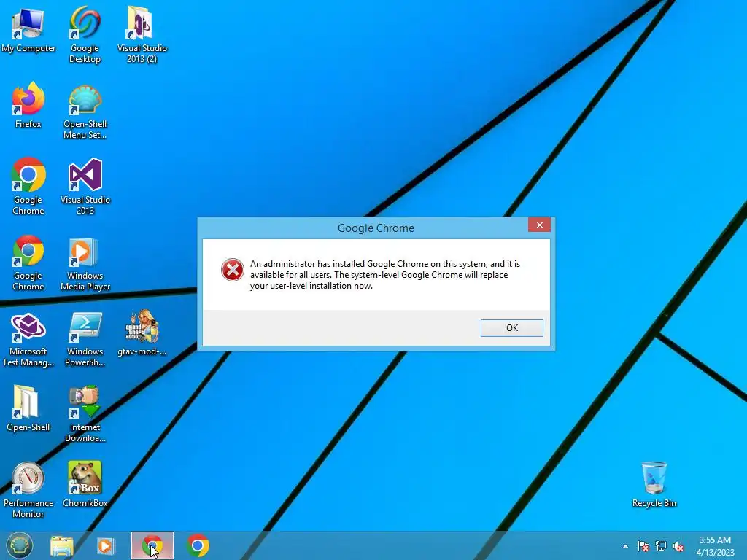The image size is (747, 560).
Task: Open media player from the taskbar
Action: (106, 545)
